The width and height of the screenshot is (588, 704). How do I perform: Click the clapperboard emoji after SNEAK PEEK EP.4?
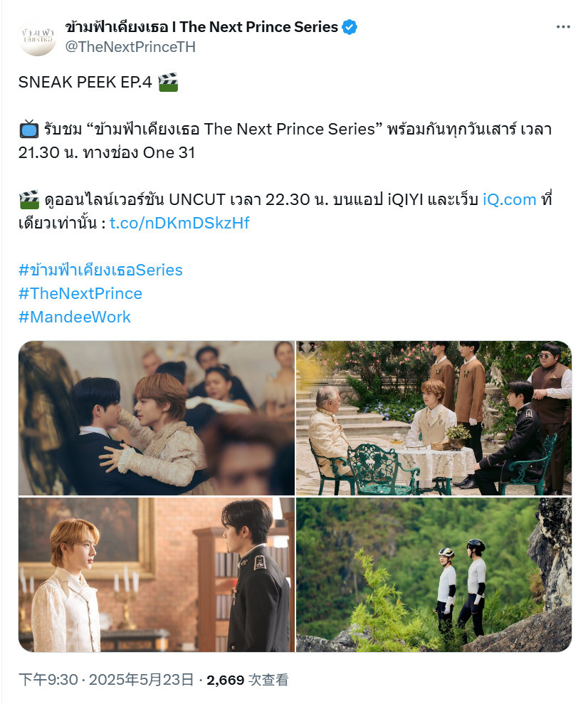pyautogui.click(x=168, y=82)
